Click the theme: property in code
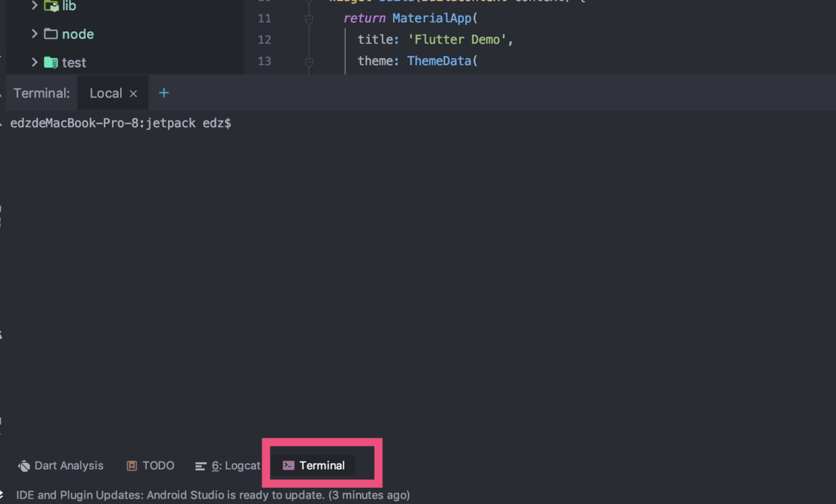 click(x=378, y=61)
